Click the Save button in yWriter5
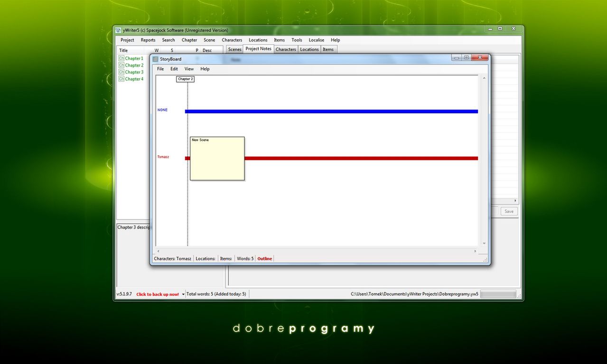The image size is (607, 364). (509, 211)
